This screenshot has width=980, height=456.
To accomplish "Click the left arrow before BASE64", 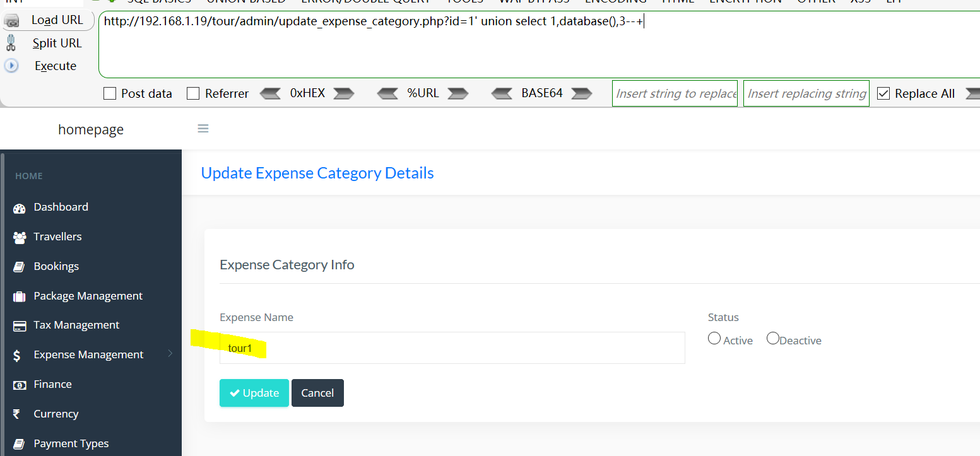I will coord(502,93).
